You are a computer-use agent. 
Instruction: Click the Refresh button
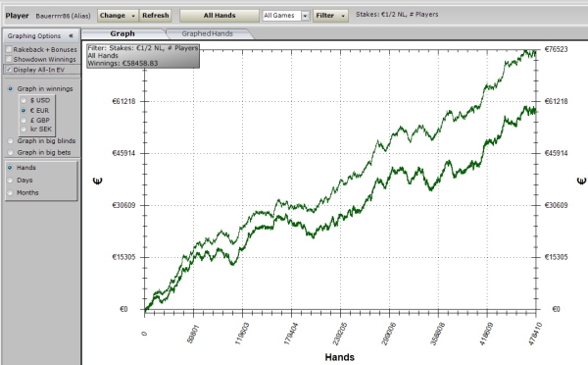156,16
